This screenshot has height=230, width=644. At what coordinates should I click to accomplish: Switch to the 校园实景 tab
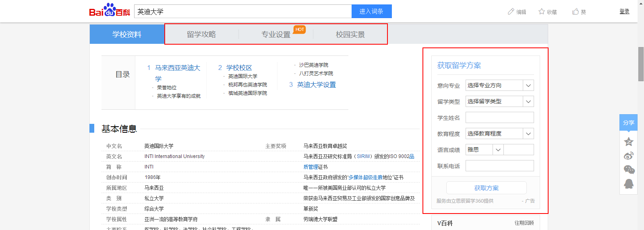[x=350, y=34]
